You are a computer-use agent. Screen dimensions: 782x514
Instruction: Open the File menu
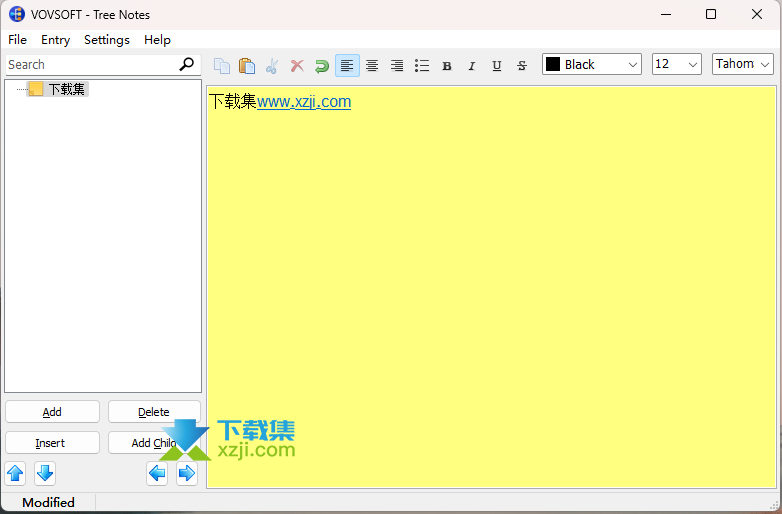click(x=17, y=40)
